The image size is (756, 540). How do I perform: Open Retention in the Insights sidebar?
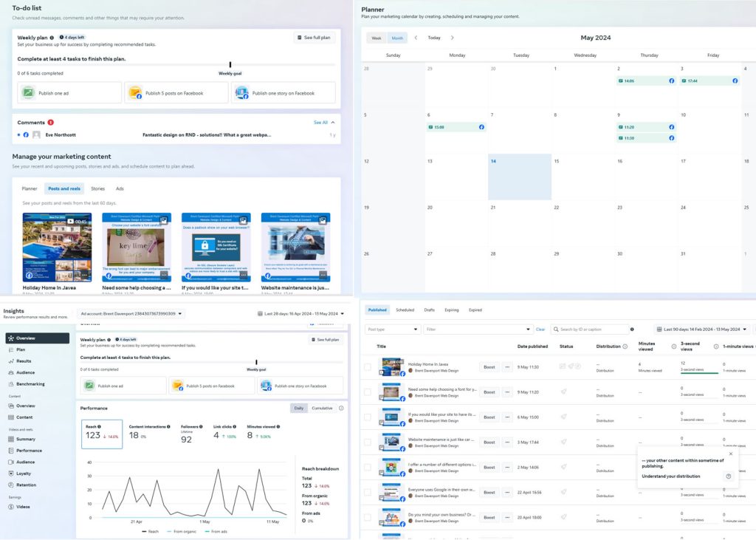[26, 485]
